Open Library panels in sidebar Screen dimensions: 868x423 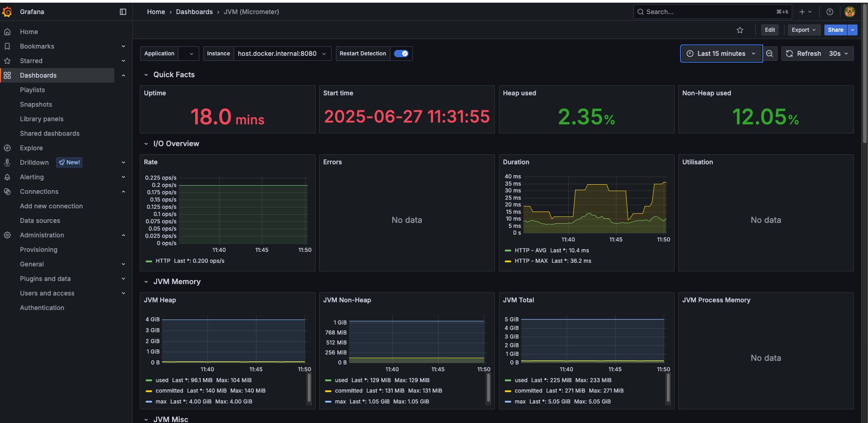(x=42, y=119)
